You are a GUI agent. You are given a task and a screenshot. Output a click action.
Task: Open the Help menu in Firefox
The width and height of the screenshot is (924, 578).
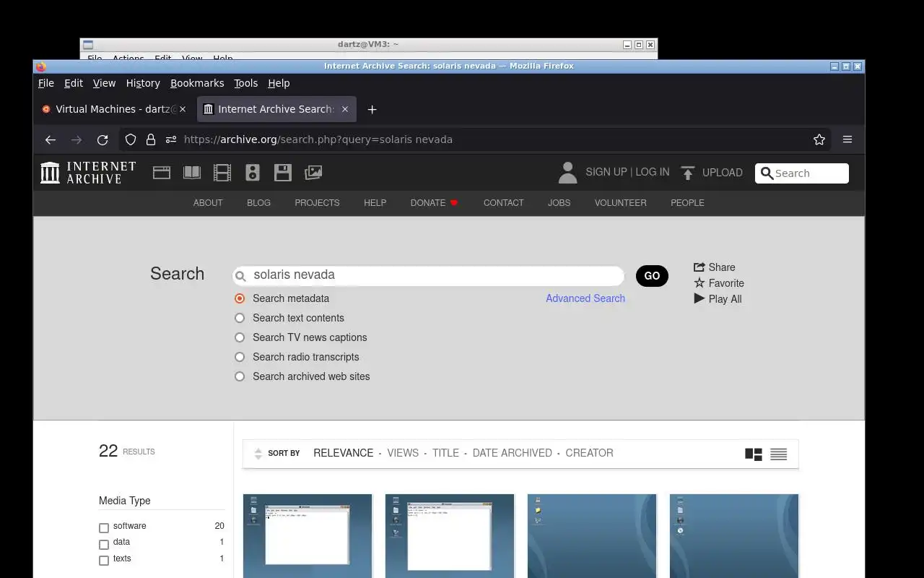[x=279, y=83]
